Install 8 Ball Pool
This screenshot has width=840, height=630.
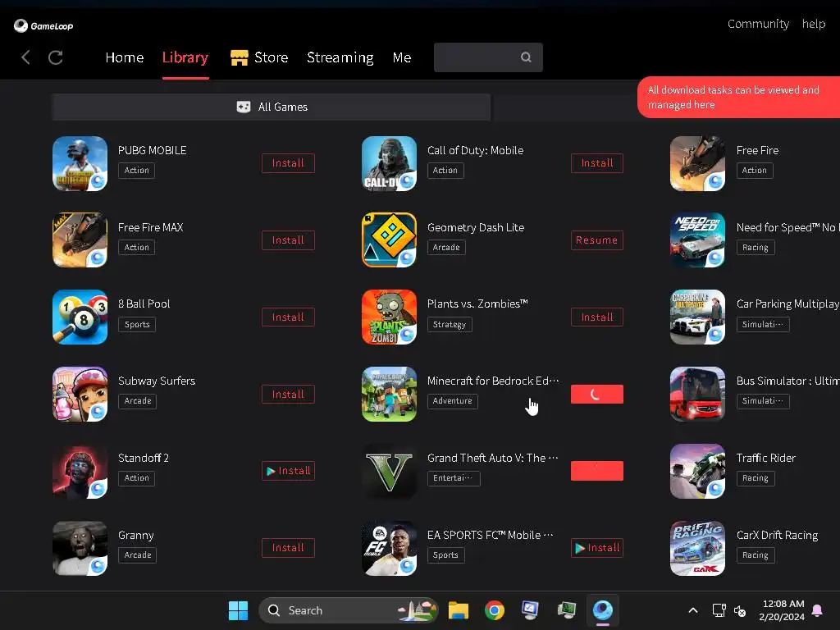(288, 317)
